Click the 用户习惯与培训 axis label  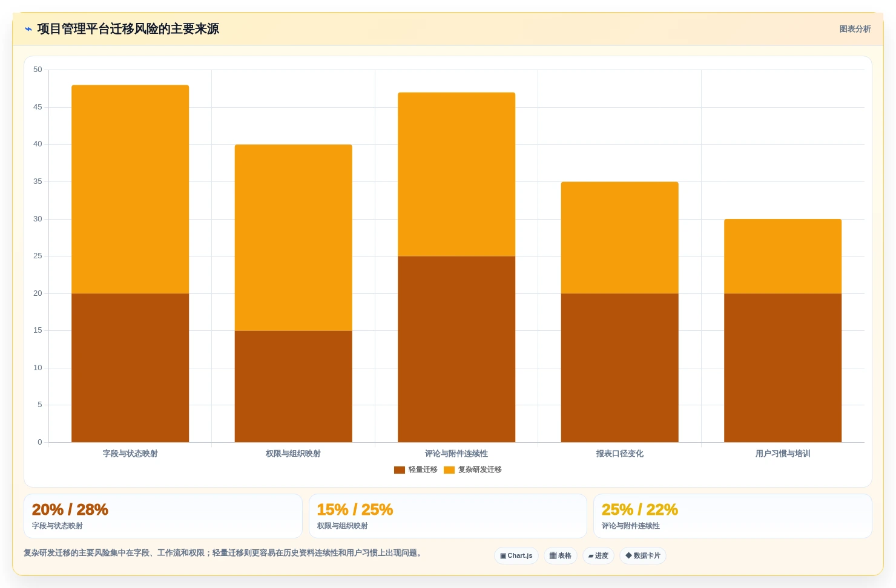coord(783,454)
